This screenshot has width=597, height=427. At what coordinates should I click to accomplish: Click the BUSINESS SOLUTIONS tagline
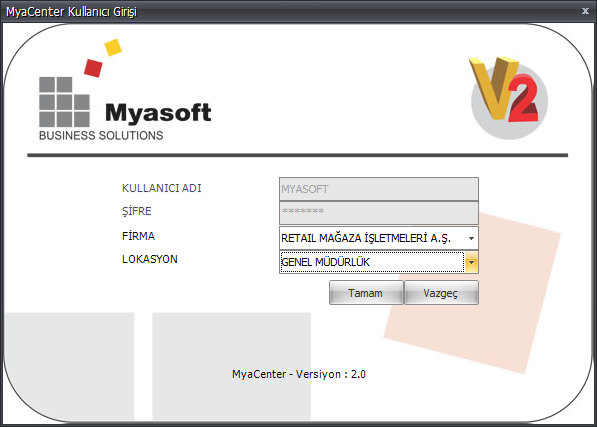(101, 135)
